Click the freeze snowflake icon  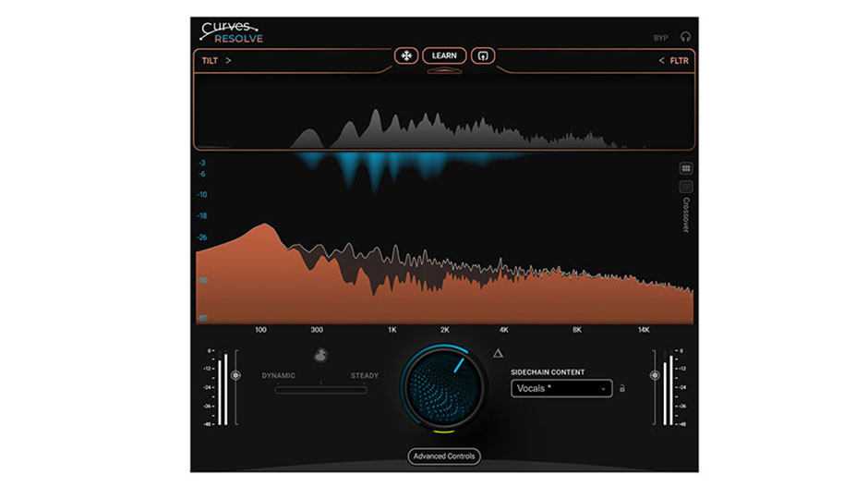(x=405, y=56)
